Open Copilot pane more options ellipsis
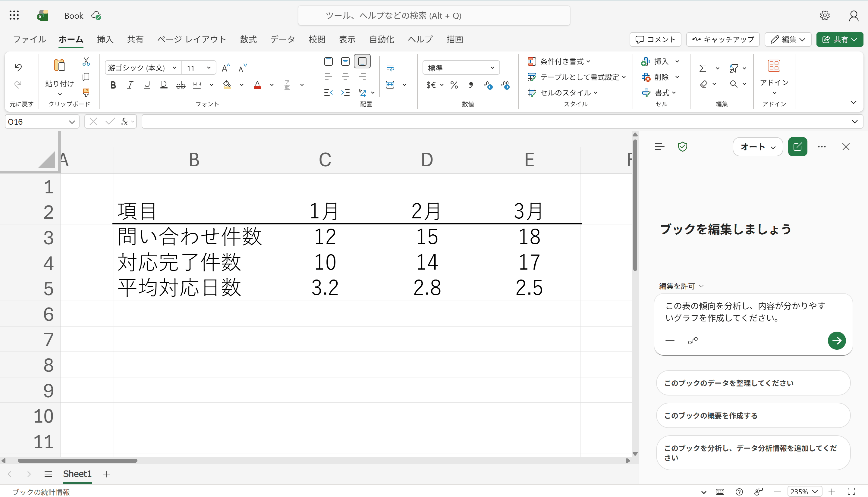Screen dimensions: 868x497 click(x=822, y=147)
